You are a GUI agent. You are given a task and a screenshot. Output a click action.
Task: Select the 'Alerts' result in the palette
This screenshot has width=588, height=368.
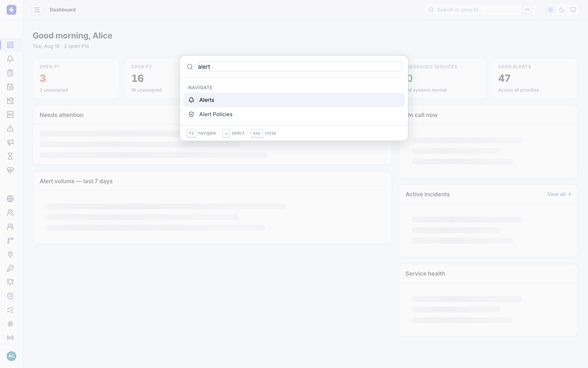pyautogui.click(x=294, y=100)
